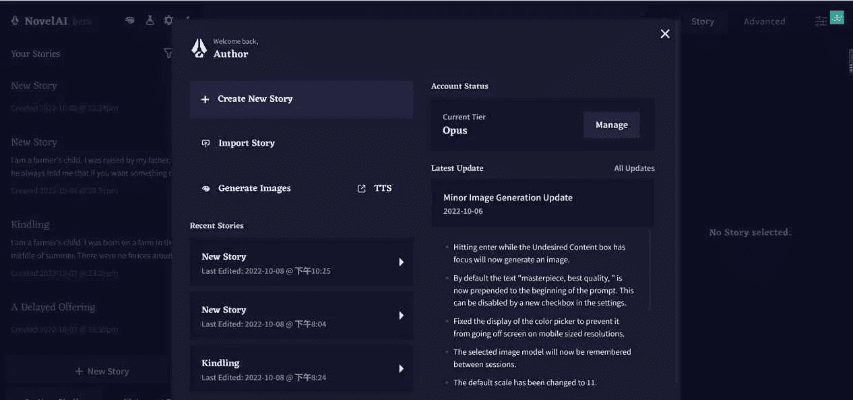Open settings via the gear icon
This screenshot has height=400, width=853.
167,20
